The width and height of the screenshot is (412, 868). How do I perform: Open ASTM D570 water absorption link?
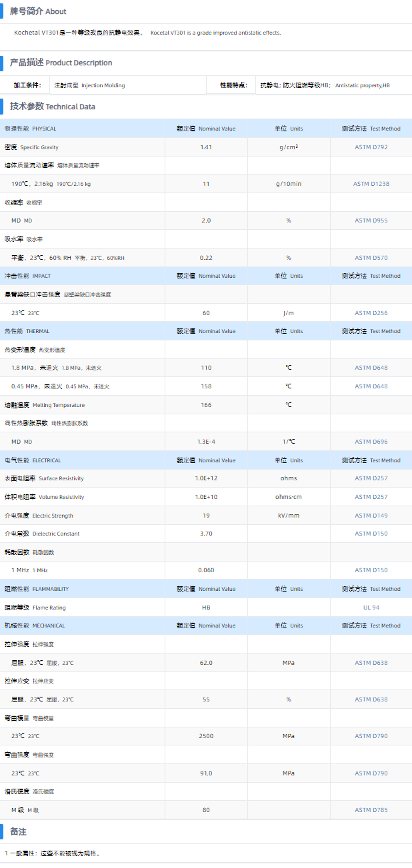pyautogui.click(x=371, y=258)
